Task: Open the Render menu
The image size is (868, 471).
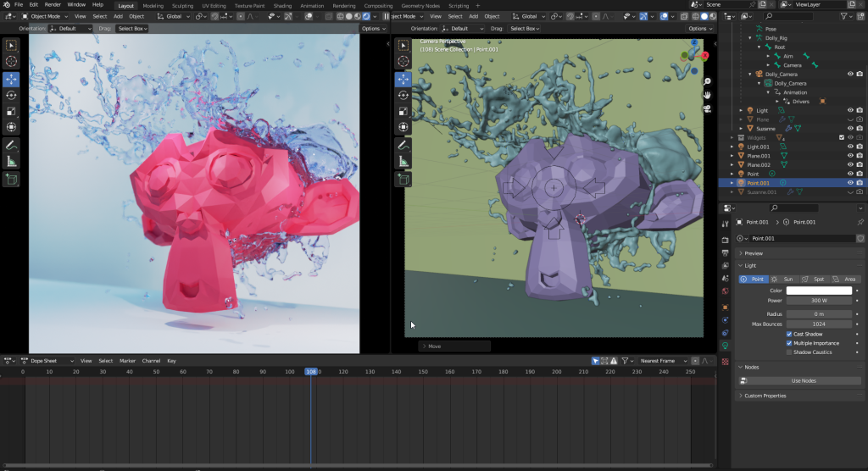Action: [53, 5]
